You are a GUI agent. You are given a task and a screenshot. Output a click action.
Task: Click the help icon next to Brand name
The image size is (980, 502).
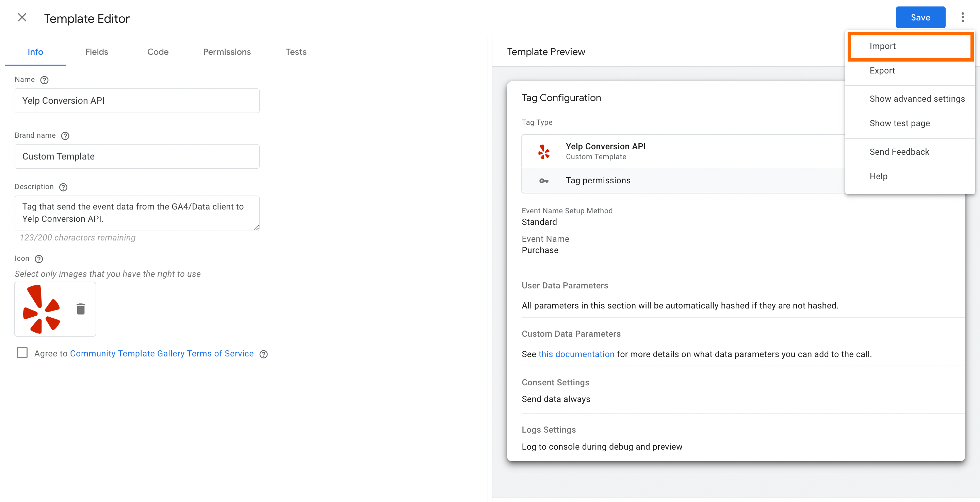click(x=65, y=136)
